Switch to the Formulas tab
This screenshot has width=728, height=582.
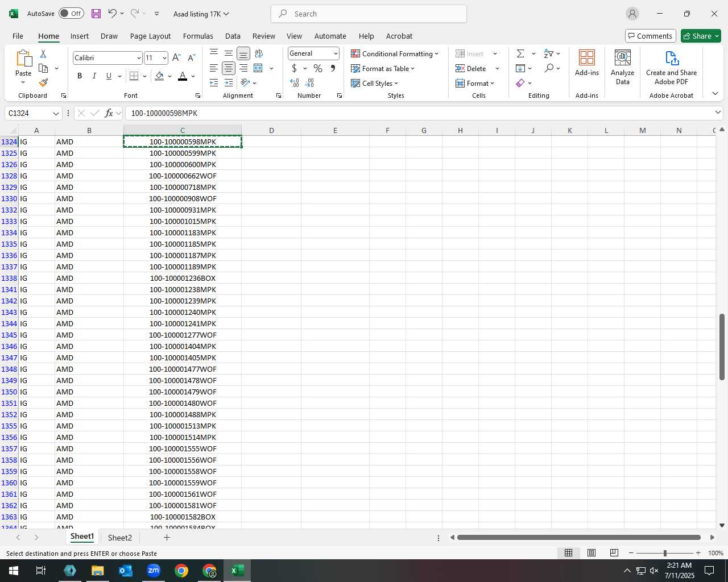198,36
